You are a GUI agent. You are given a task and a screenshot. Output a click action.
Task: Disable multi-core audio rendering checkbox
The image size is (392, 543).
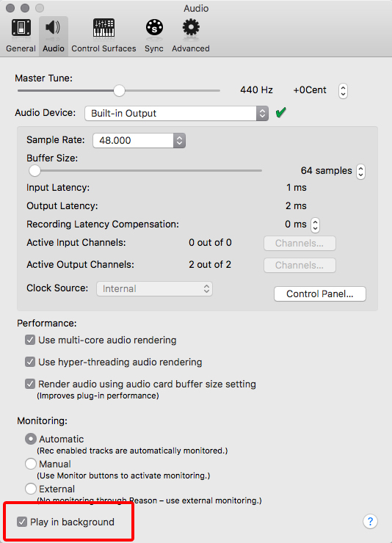pyautogui.click(x=30, y=340)
